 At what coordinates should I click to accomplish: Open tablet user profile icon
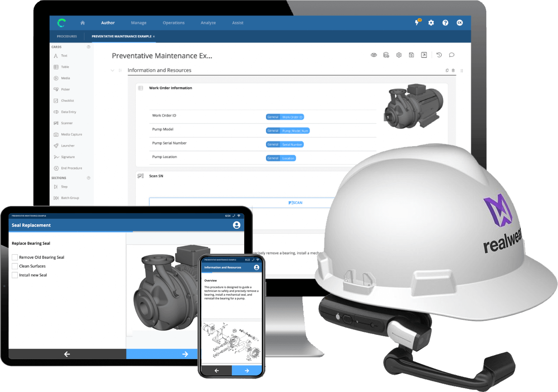237,225
